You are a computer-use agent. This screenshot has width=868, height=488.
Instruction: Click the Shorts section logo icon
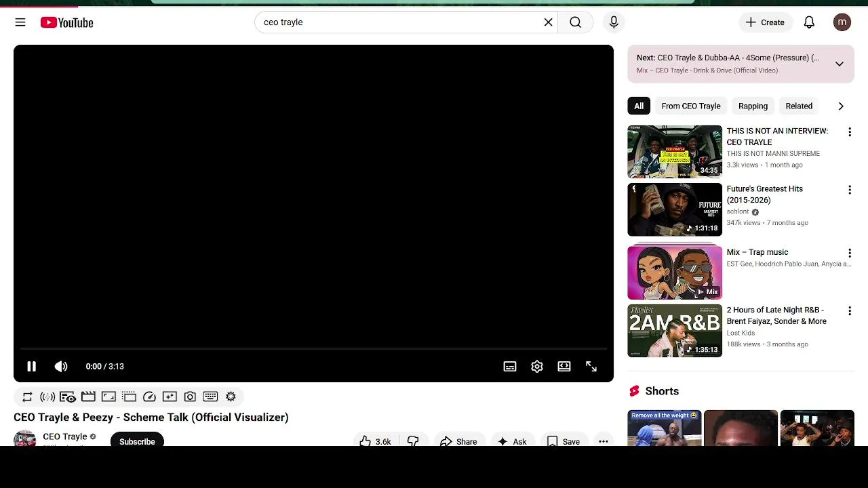pyautogui.click(x=634, y=391)
